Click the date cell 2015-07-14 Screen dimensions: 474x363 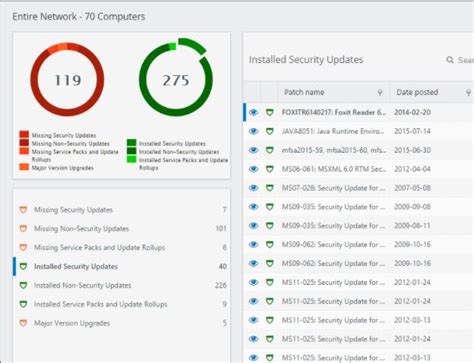(412, 131)
